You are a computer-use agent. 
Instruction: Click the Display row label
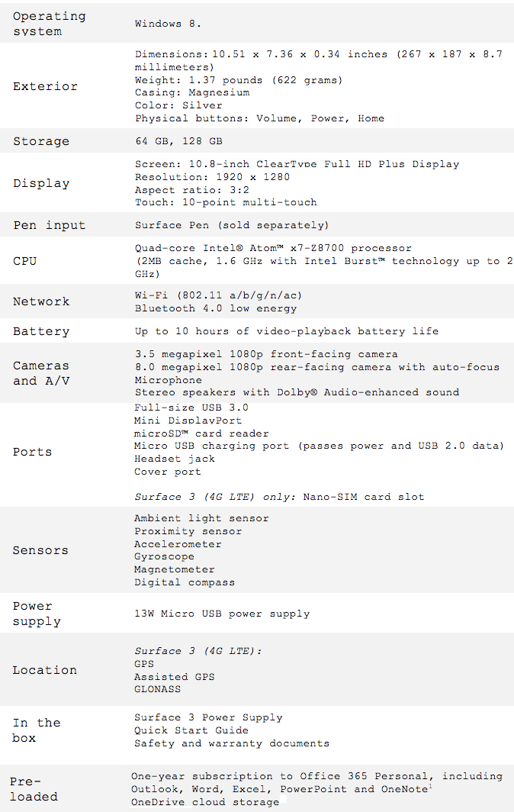click(x=41, y=183)
